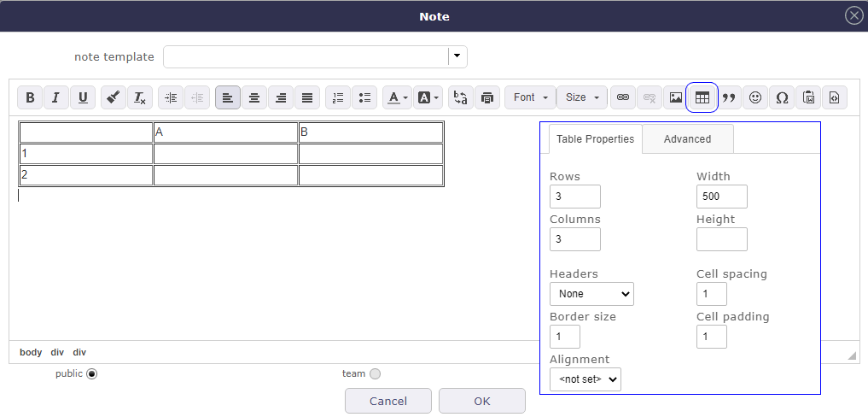The height and width of the screenshot is (417, 868).
Task: Click the copy formatting paintbrush icon
Action: 114,97
